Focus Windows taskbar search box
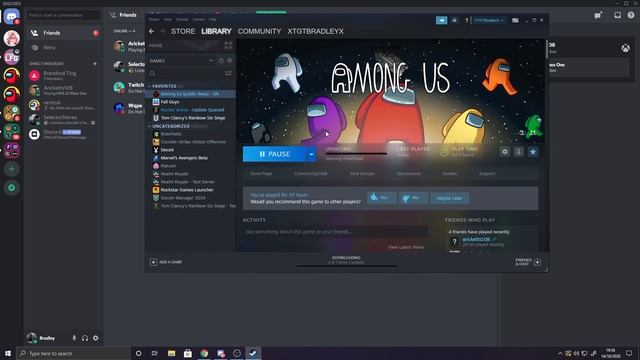Image resolution: width=640 pixels, height=360 pixels. click(x=73, y=353)
